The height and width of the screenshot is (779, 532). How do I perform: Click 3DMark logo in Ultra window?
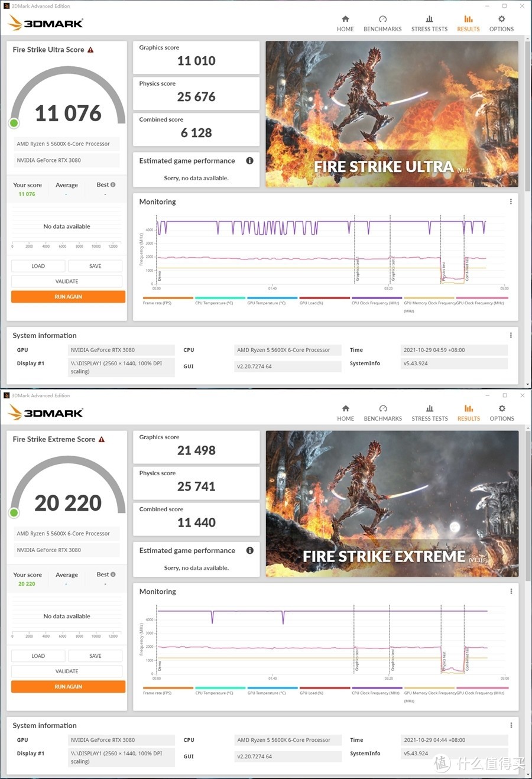coord(46,23)
